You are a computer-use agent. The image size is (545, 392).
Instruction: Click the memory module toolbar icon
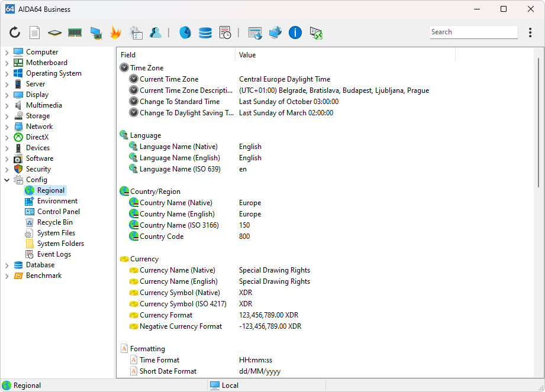pyautogui.click(x=75, y=33)
